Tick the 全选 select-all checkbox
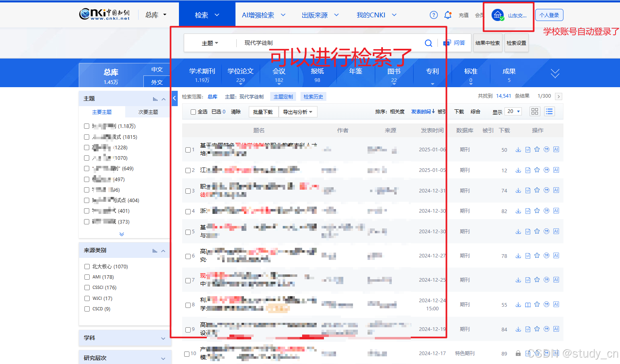The width and height of the screenshot is (620, 364). point(193,112)
